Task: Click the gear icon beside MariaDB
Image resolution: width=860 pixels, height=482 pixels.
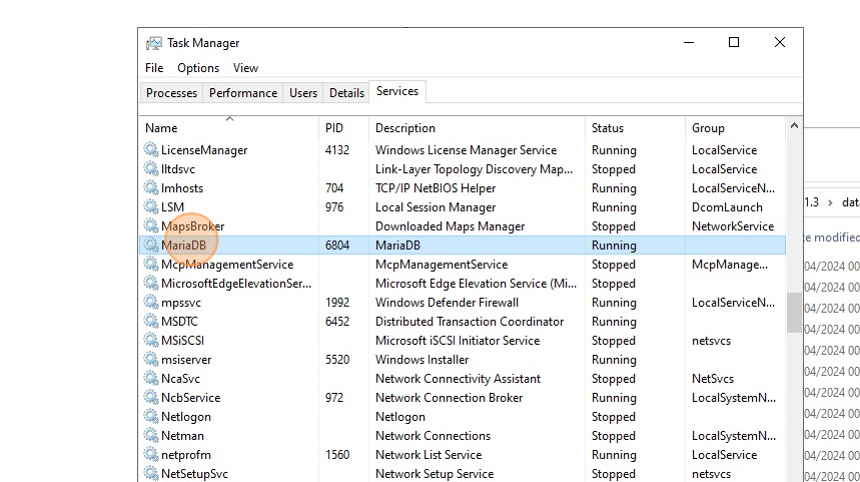Action: (151, 245)
